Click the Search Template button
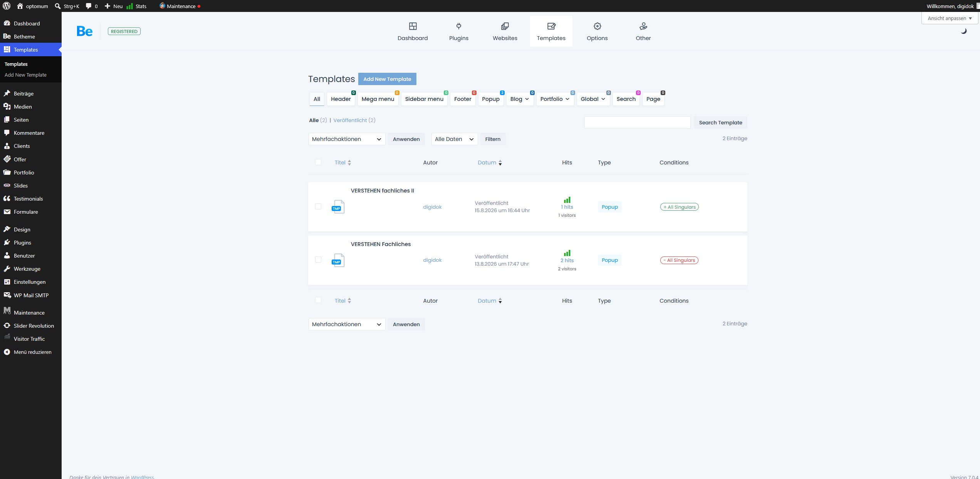Image resolution: width=980 pixels, height=479 pixels. 720,122
